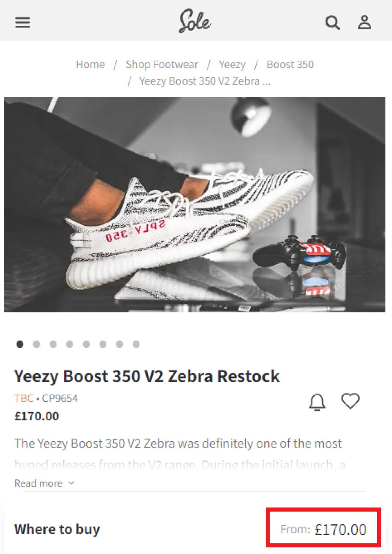
Task: Open the user account icon
Action: (364, 23)
